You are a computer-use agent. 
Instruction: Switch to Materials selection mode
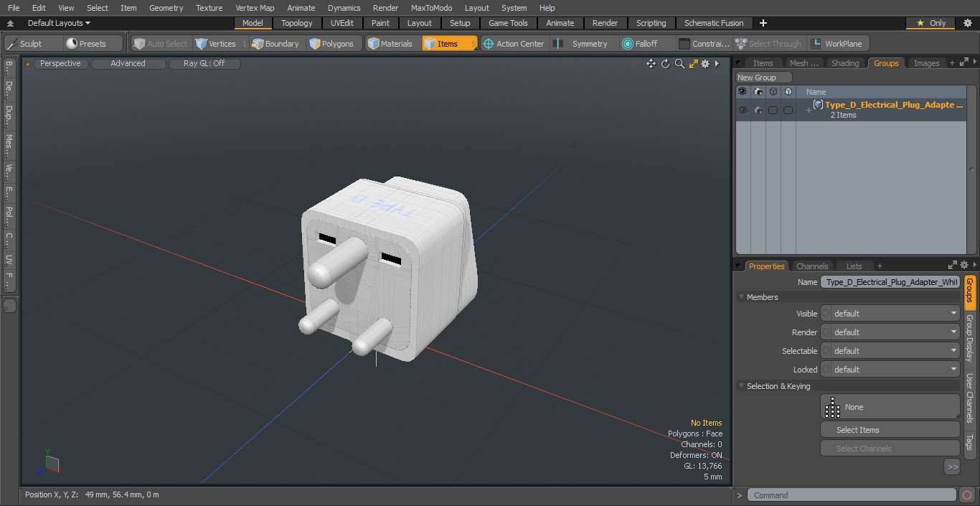pos(390,44)
